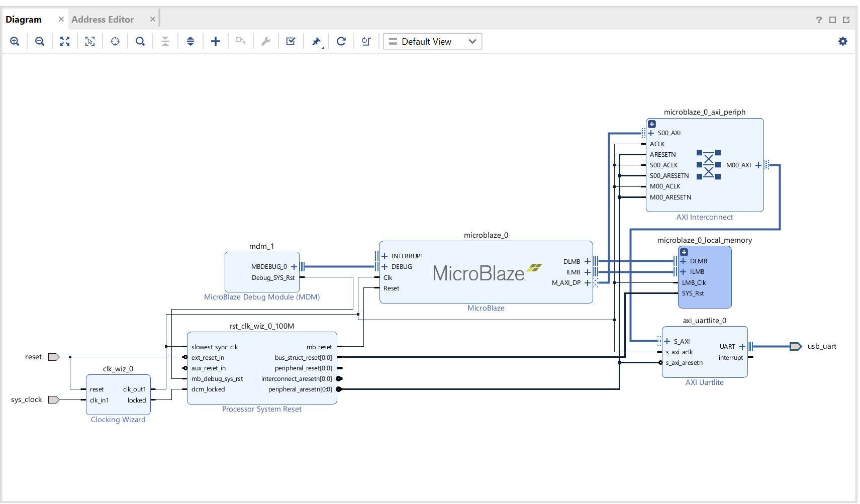
Task: Select the peripheral_aresetn[0:0] pin
Action: tap(300, 389)
